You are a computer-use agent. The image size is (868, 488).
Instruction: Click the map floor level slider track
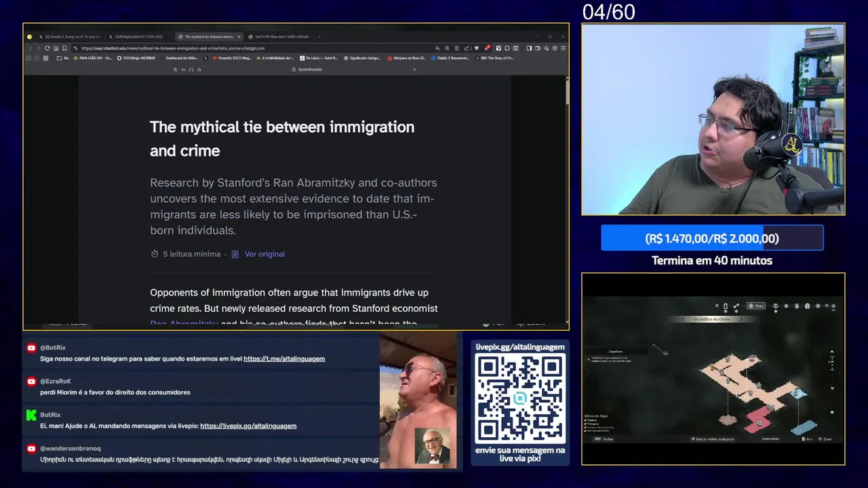pyautogui.click(x=832, y=369)
